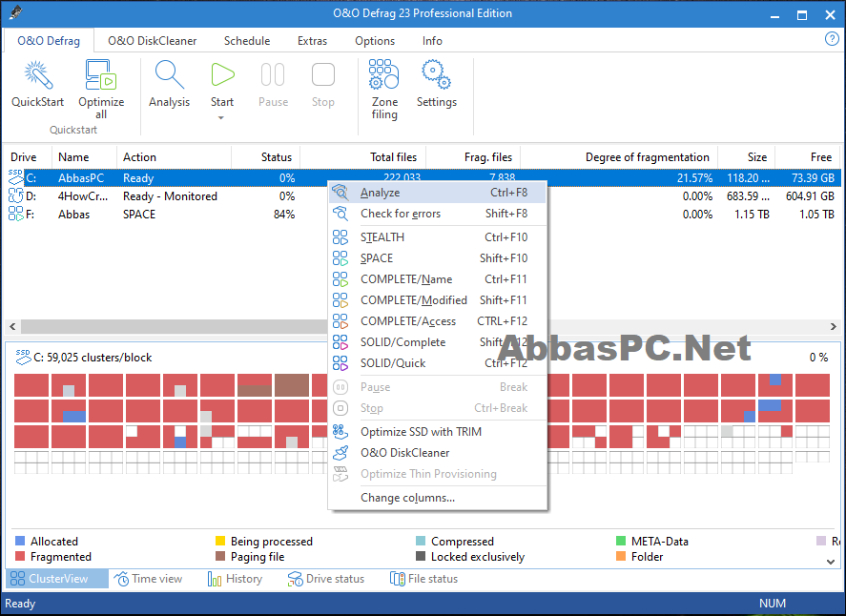Open the Options ribbon tab
846x616 pixels.
(x=375, y=41)
